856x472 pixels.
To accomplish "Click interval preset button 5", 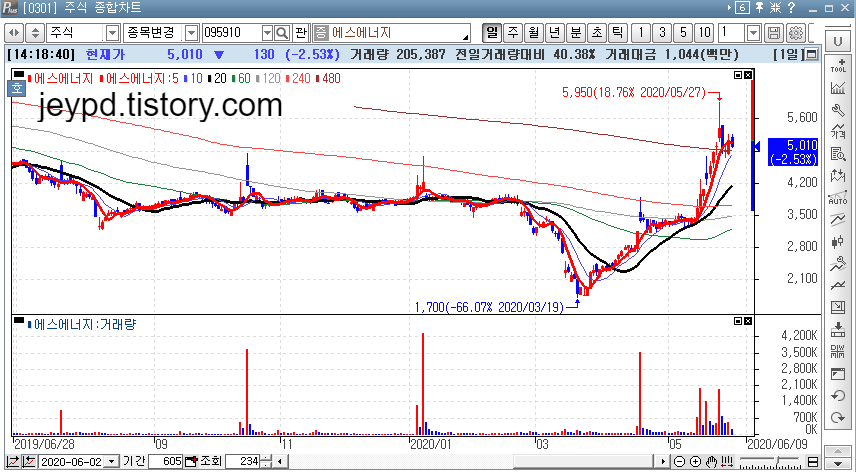I will 683,33.
